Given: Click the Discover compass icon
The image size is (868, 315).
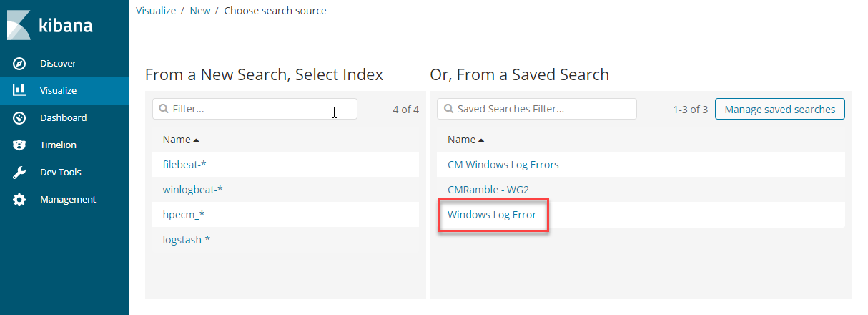Looking at the screenshot, I should pyautogui.click(x=20, y=64).
